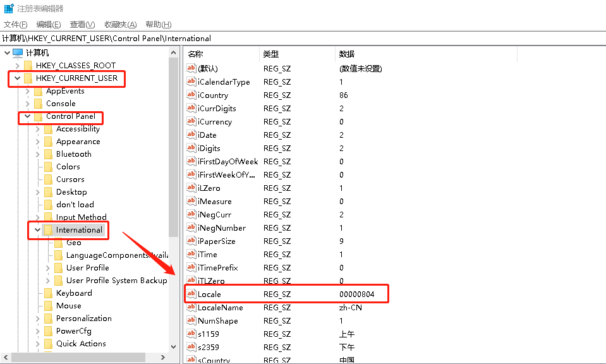Viewport: 606px width, 364px height.
Task: Select the Geo subkey in tree
Action: coord(73,243)
